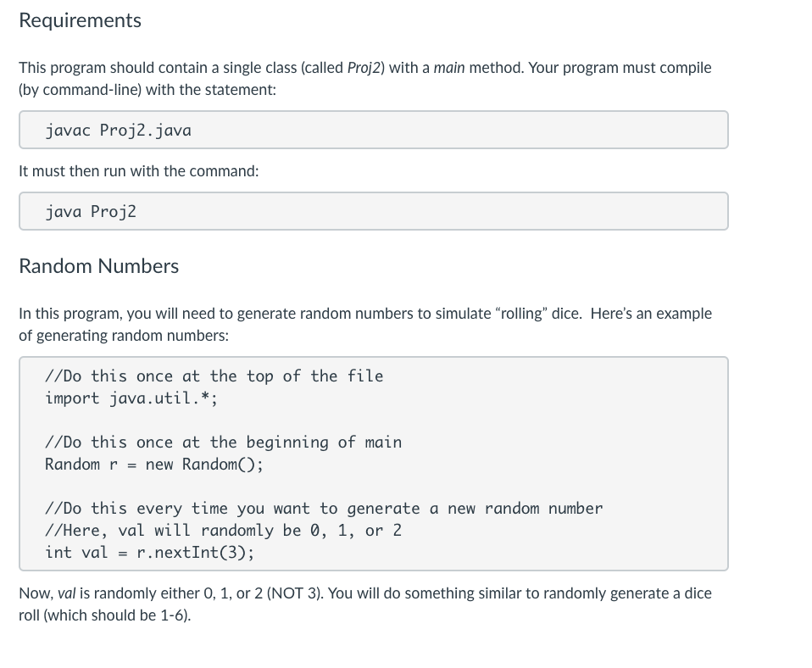The image size is (812, 668).
Task: Click the "import java.util.*;" code line
Action: (x=131, y=398)
